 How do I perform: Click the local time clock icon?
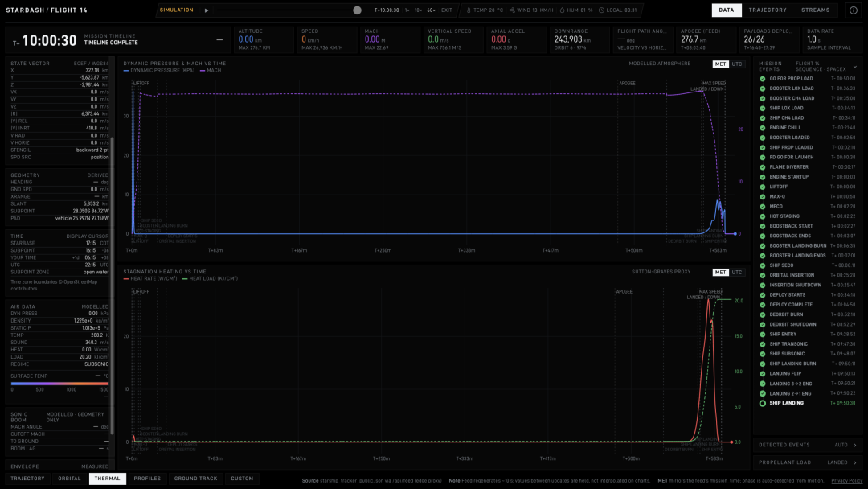pos(601,10)
